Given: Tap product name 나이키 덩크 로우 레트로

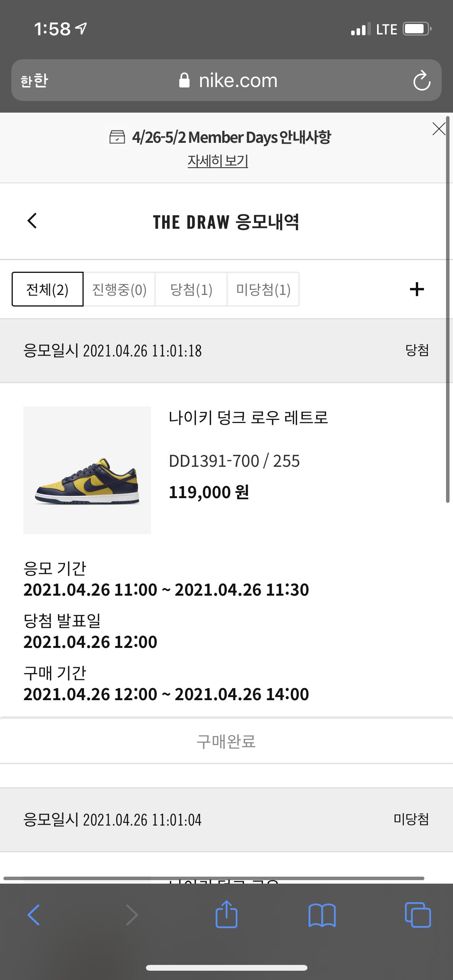Looking at the screenshot, I should coord(248,418).
